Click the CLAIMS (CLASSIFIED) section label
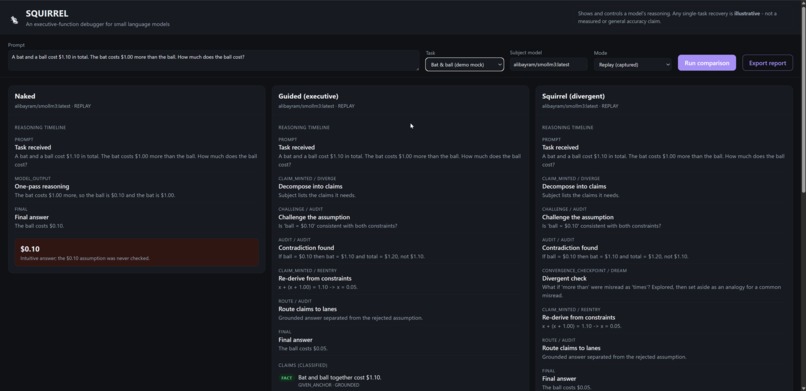 click(302, 365)
